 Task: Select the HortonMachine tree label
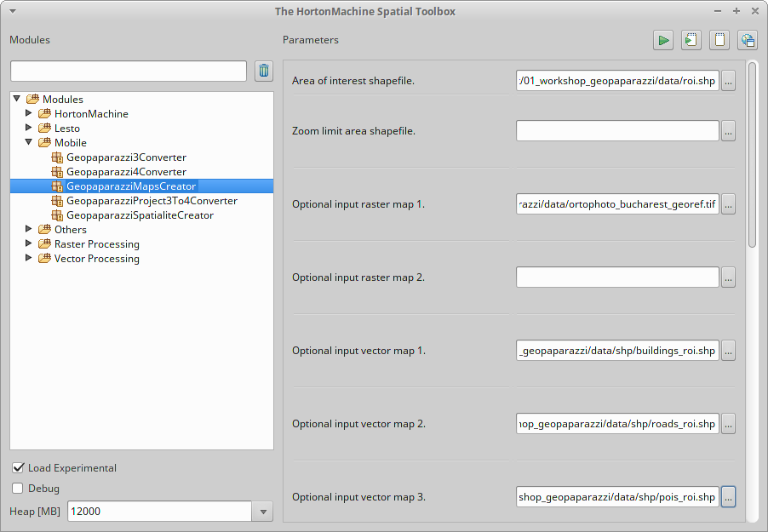tap(91, 114)
